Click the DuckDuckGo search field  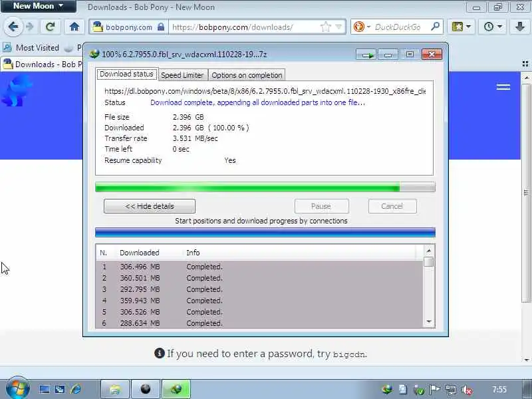click(398, 27)
